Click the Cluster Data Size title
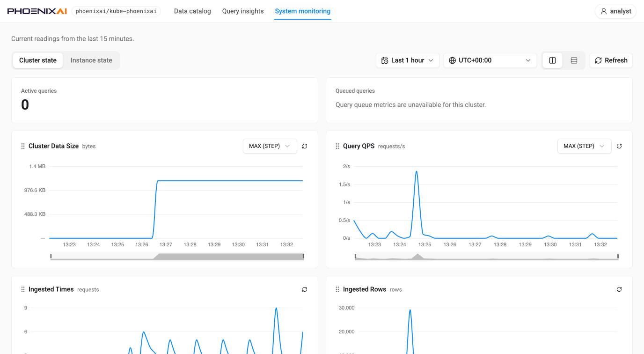Screen dimensions: 644x354 [x=53, y=146]
